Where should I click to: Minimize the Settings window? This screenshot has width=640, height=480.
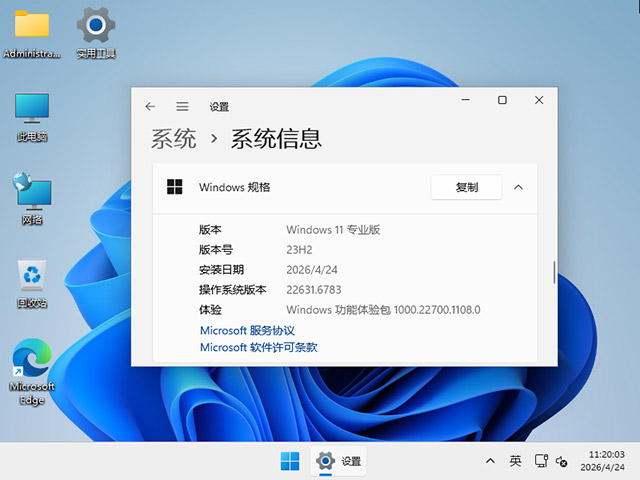point(466,100)
